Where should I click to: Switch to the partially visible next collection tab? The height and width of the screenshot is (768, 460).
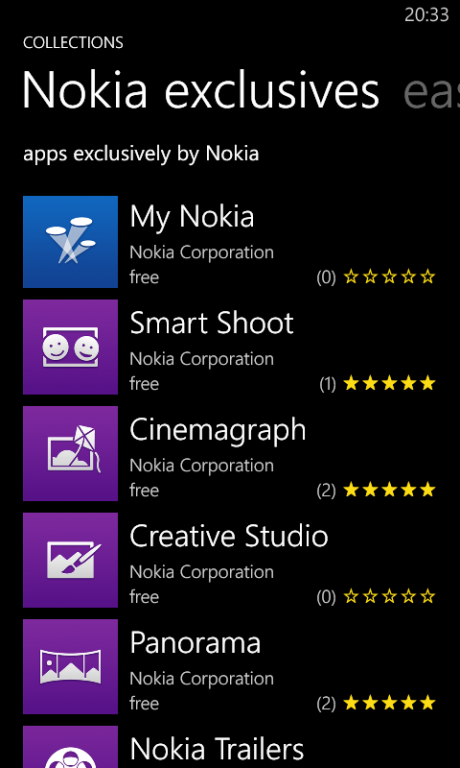(x=431, y=92)
